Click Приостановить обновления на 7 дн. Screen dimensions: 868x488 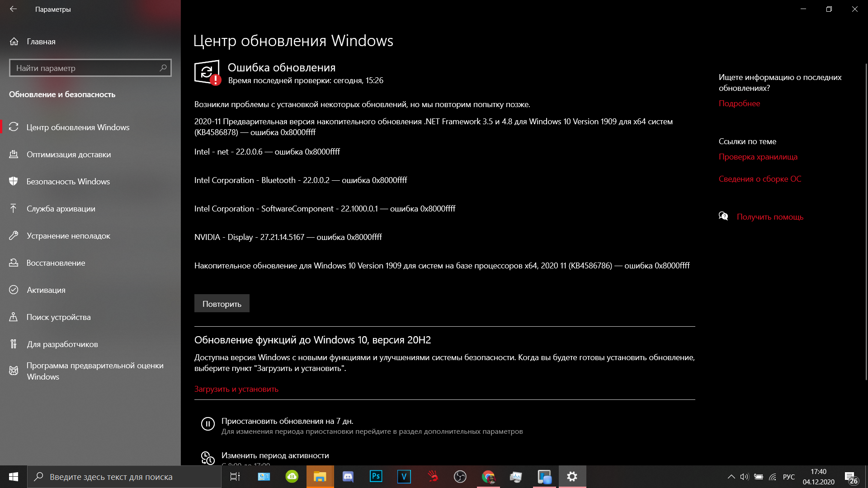click(288, 421)
